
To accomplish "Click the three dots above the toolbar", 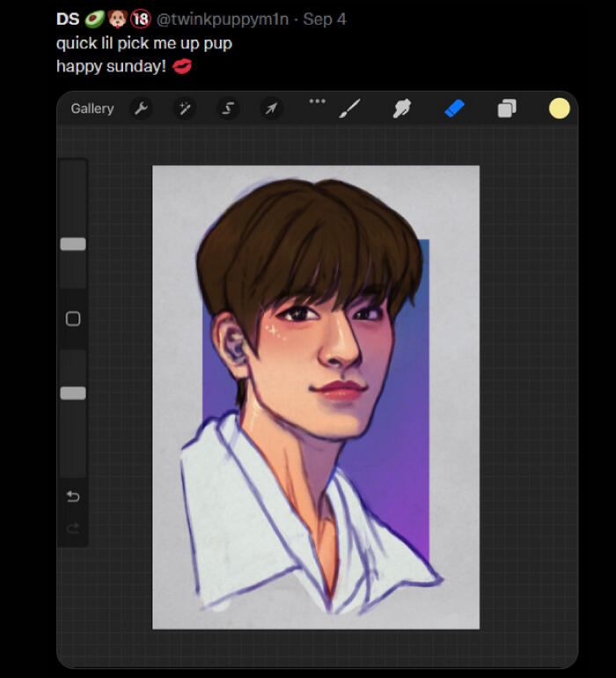I will pos(317,100).
